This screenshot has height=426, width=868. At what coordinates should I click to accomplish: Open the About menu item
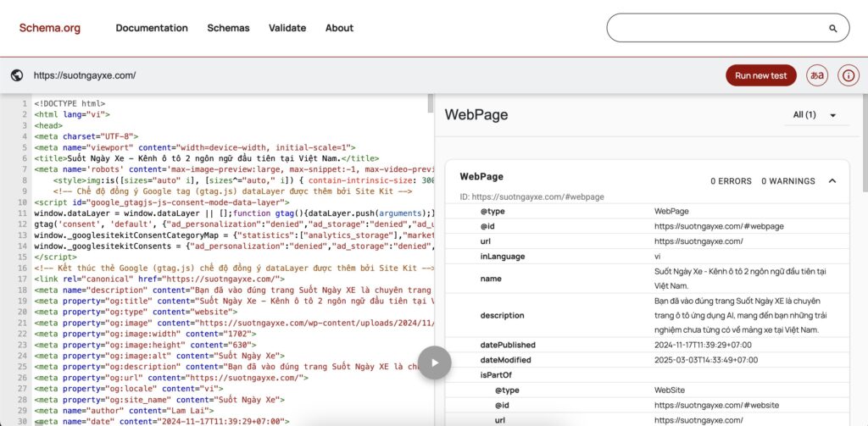339,28
